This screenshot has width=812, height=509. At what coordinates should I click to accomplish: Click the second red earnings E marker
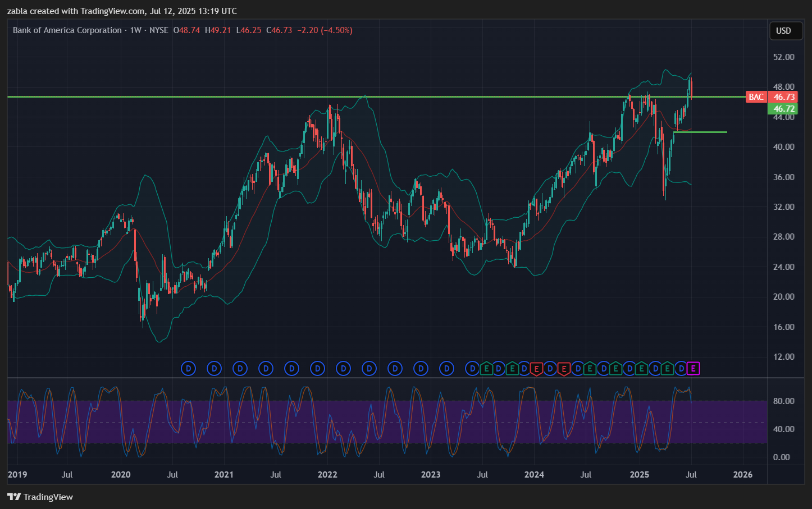pos(563,369)
